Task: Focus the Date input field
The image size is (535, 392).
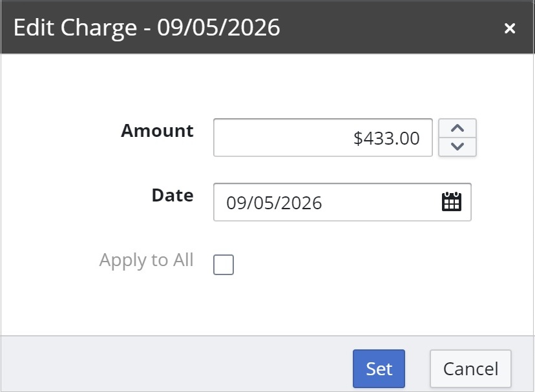Action: [342, 202]
